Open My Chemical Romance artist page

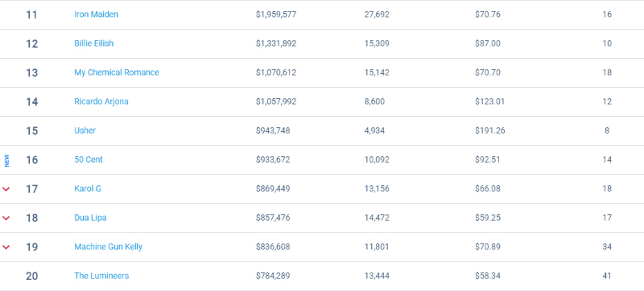(117, 73)
